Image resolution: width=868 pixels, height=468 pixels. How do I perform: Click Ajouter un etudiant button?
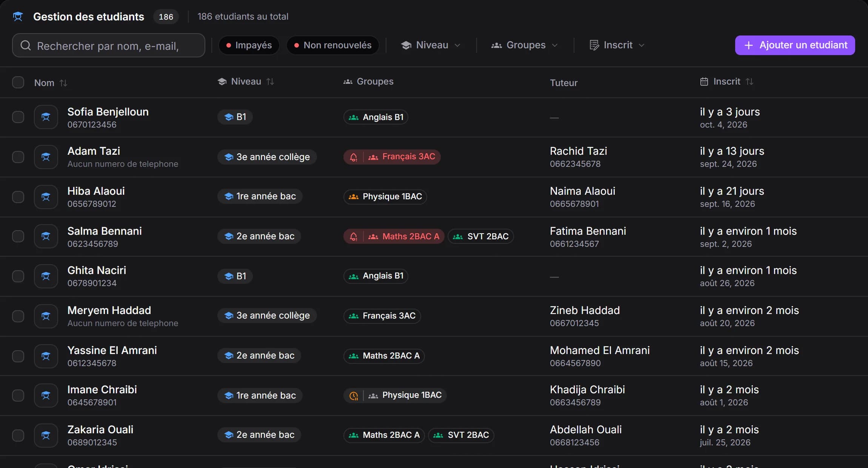point(795,45)
